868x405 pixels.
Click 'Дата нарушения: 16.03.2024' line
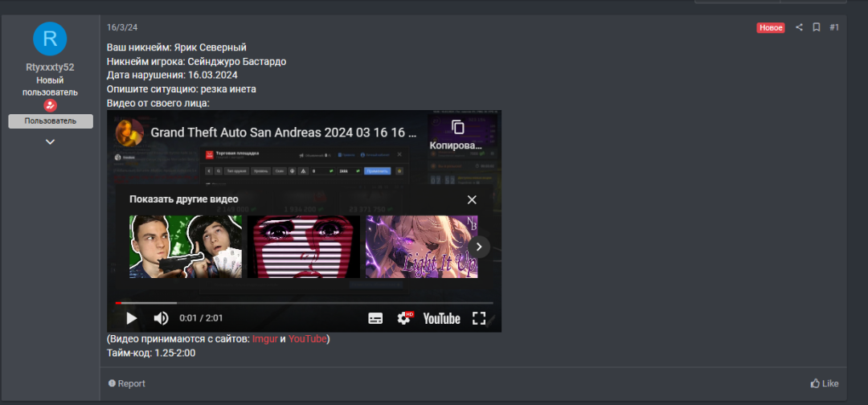click(x=172, y=76)
